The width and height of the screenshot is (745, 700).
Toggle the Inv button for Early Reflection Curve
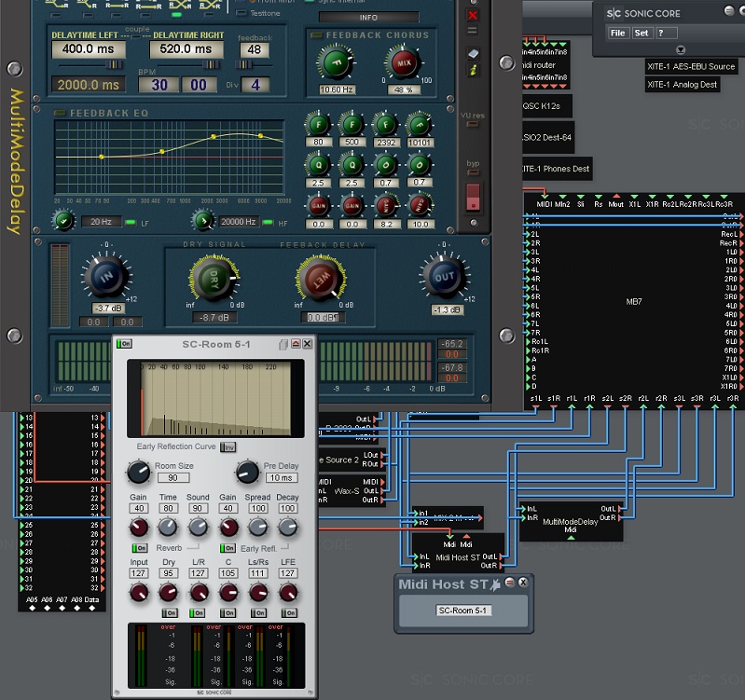(228, 446)
